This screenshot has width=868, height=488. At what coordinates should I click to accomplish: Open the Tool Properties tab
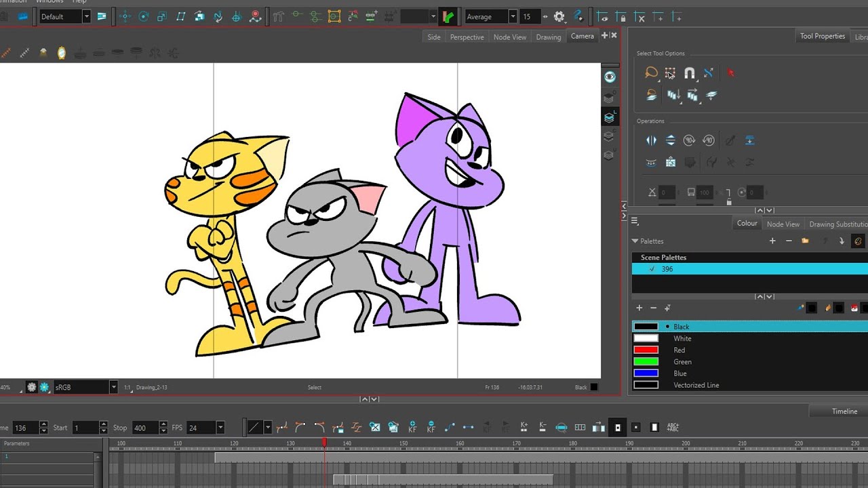tap(823, 37)
